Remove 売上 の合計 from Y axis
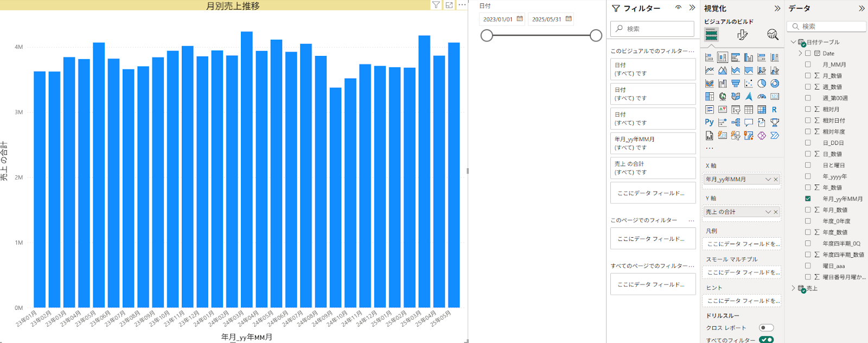This screenshot has height=343, width=868. click(x=776, y=212)
